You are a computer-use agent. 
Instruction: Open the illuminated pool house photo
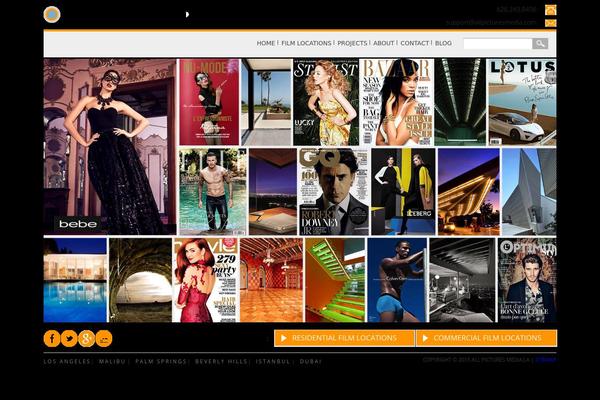pyautogui.click(x=75, y=280)
